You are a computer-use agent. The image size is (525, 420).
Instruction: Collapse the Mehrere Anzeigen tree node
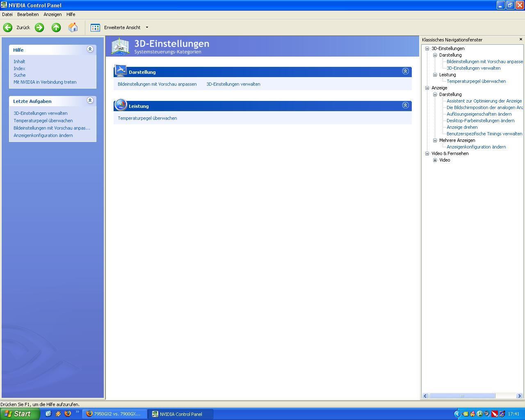point(435,140)
